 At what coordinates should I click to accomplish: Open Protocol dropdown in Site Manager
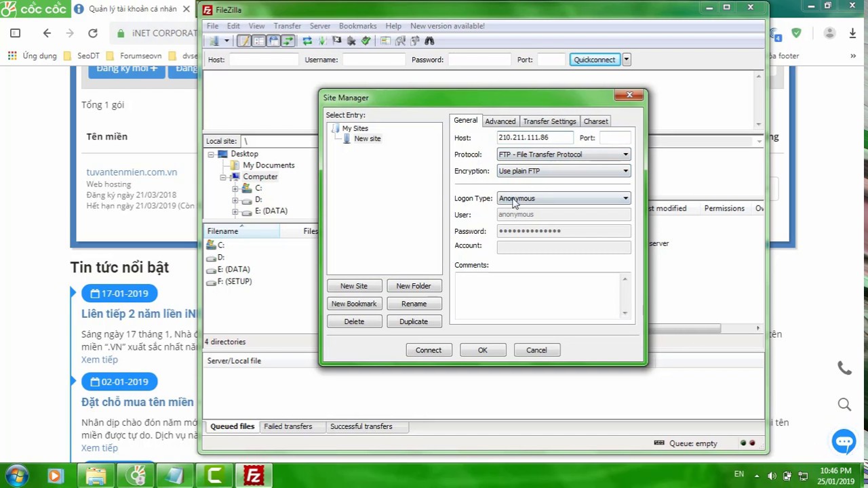(563, 155)
